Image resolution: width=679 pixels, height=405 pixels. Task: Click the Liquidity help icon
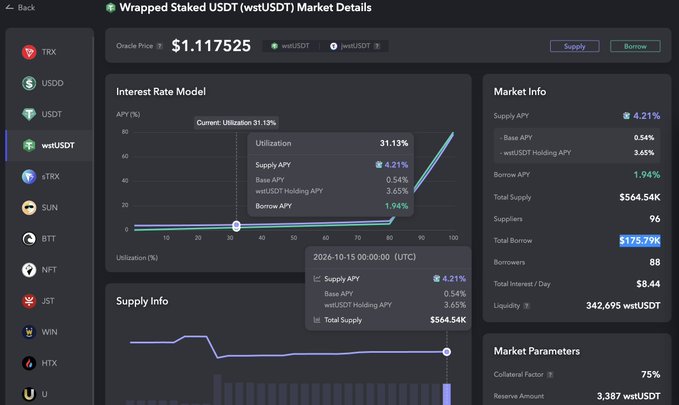click(x=527, y=306)
